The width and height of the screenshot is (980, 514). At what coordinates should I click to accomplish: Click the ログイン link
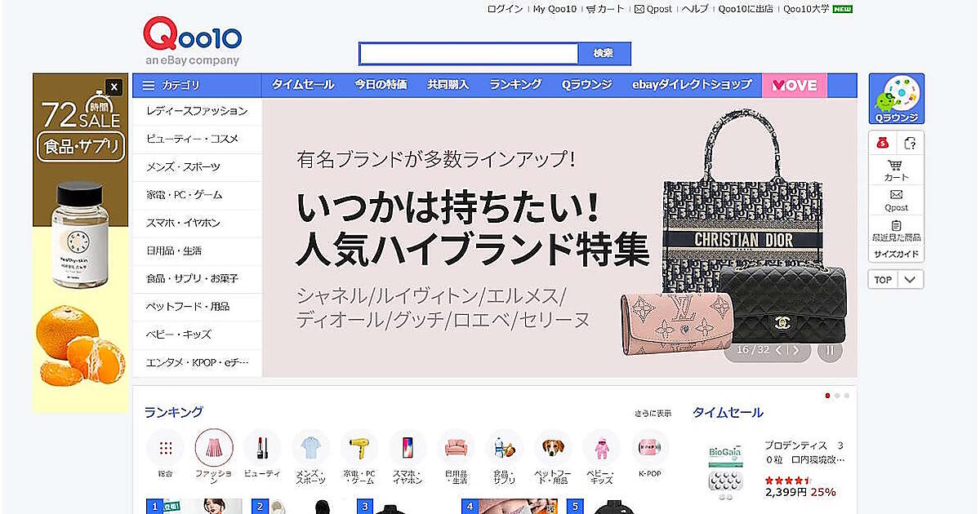pos(505,9)
